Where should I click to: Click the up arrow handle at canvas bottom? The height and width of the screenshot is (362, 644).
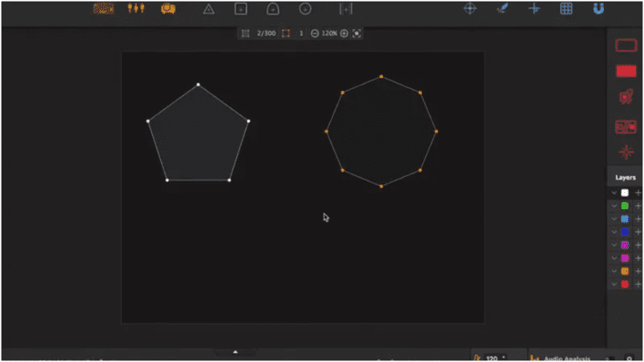click(x=235, y=352)
